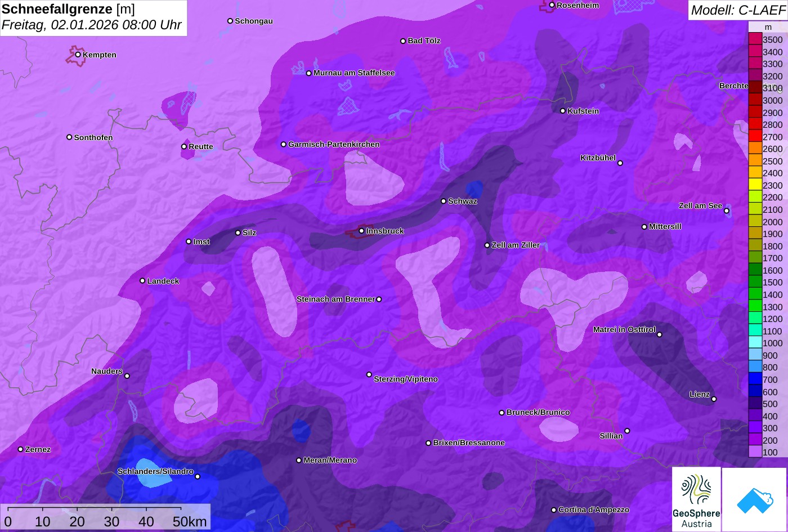Viewport: 788px width, 532px height.
Task: Click the Zernez label
Action: point(38,449)
